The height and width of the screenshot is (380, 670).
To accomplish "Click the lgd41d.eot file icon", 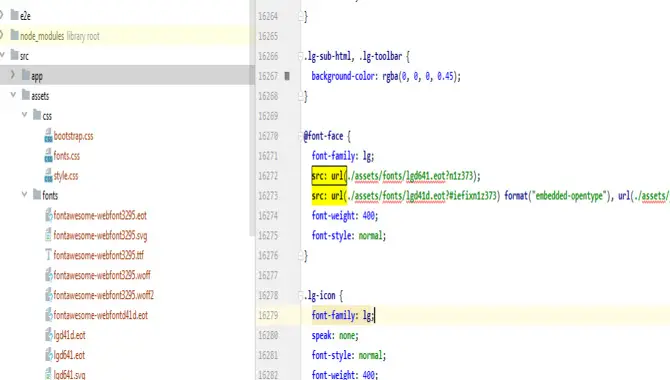I will 48,335.
